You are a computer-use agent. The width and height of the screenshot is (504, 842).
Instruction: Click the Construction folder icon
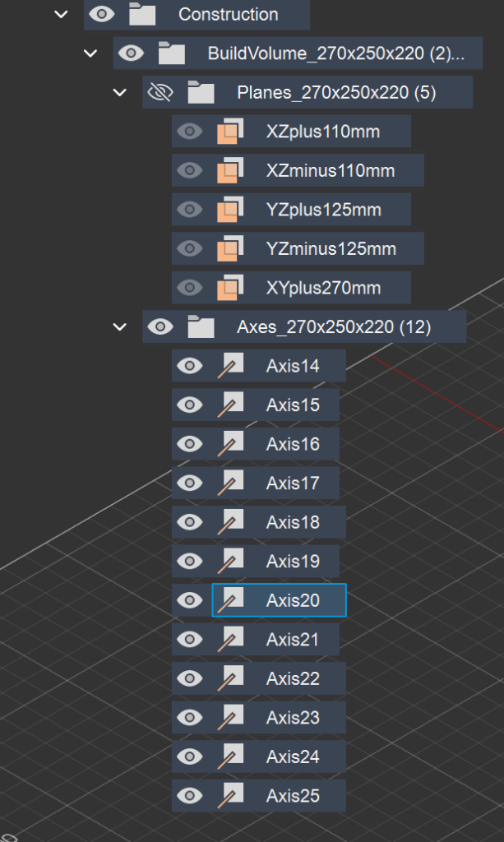[142, 15]
